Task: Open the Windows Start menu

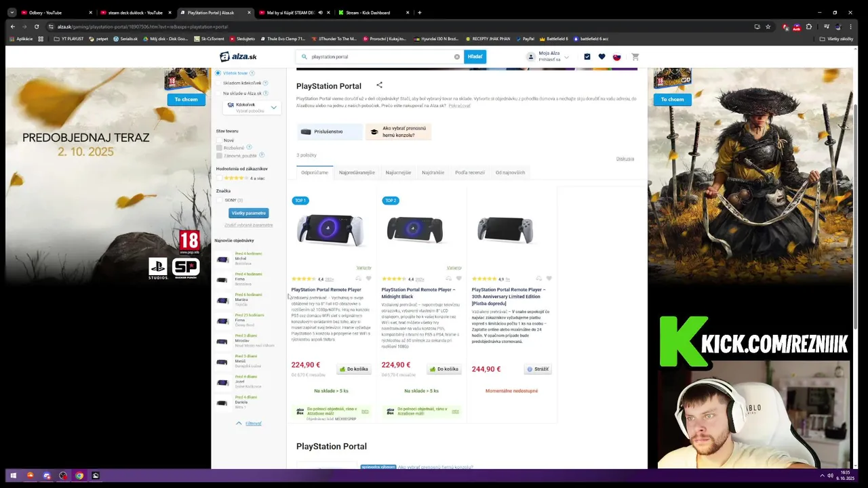Action: (13, 476)
